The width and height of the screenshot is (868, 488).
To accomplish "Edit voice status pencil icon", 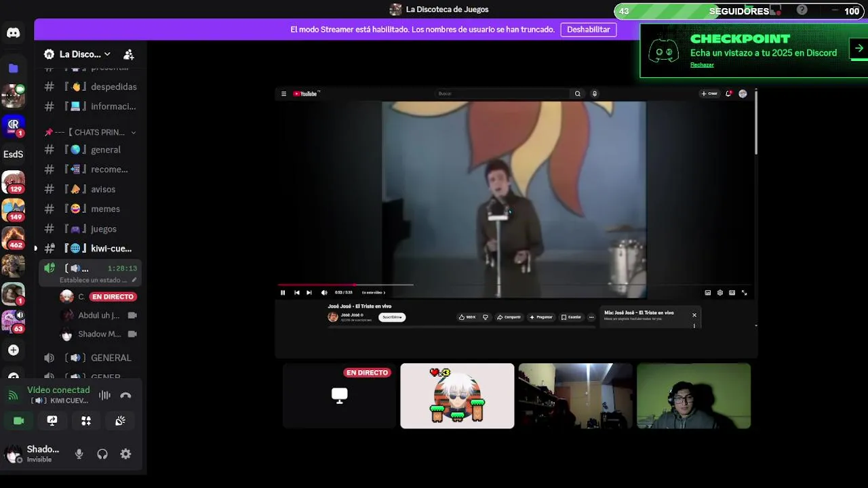I will tap(134, 280).
